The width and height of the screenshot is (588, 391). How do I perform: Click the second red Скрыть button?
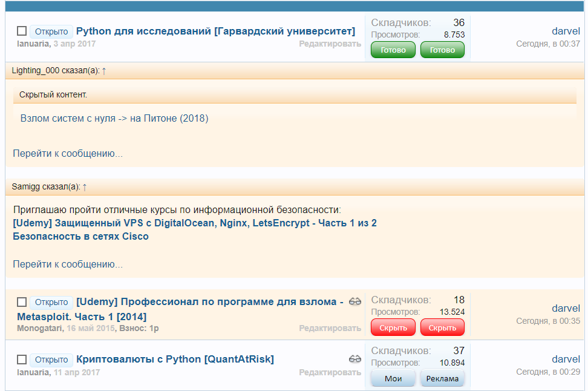tap(442, 327)
